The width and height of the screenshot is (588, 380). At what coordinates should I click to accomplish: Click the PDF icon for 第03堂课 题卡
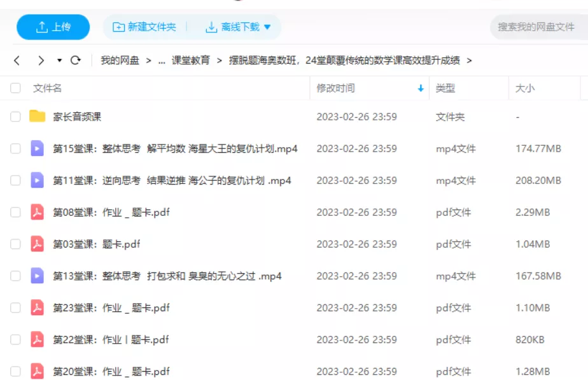38,244
